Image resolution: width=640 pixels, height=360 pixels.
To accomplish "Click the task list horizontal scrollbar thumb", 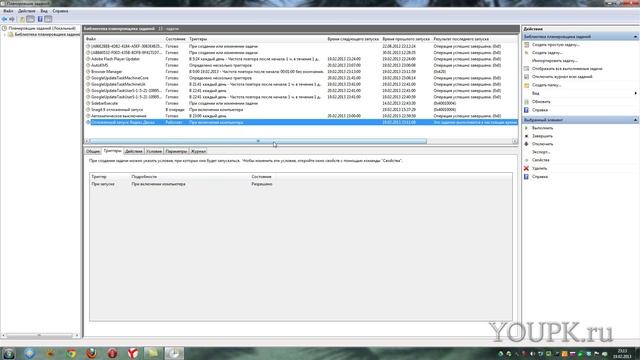I will (x=258, y=141).
